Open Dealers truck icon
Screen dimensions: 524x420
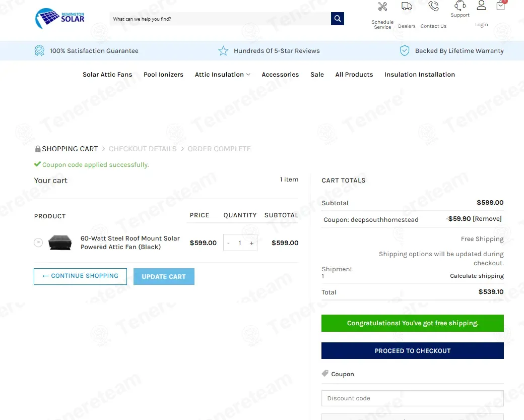(x=407, y=7)
